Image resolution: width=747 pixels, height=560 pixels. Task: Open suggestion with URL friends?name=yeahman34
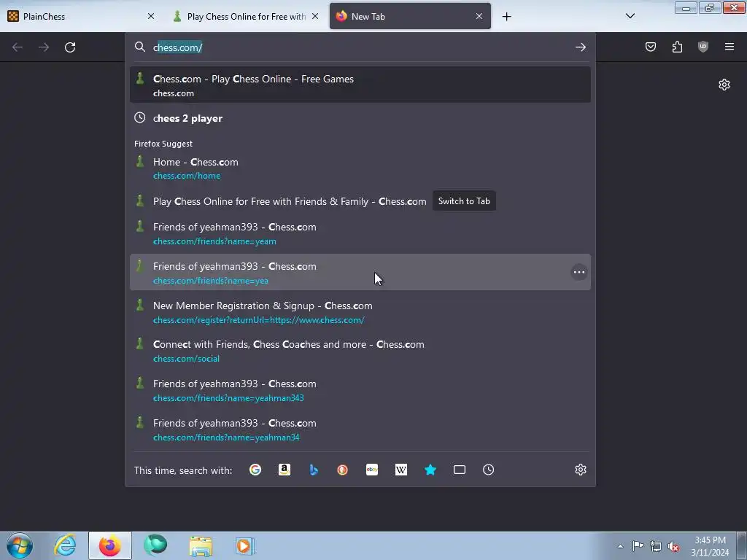(x=360, y=429)
